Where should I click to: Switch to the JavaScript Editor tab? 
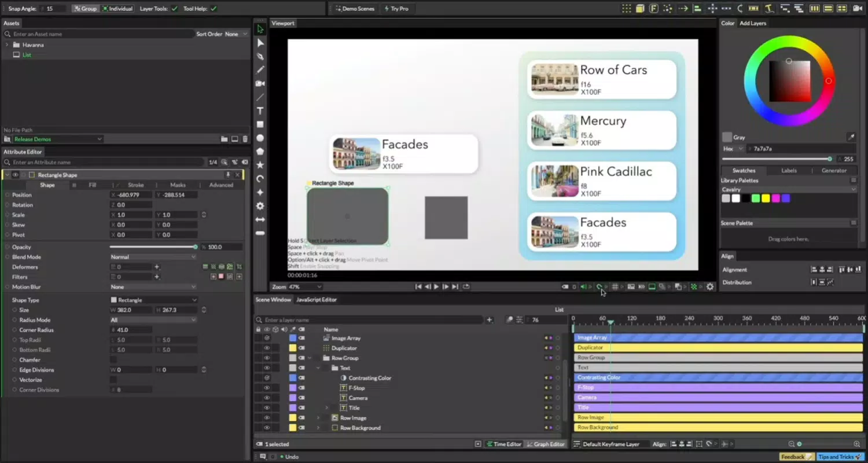tap(317, 300)
